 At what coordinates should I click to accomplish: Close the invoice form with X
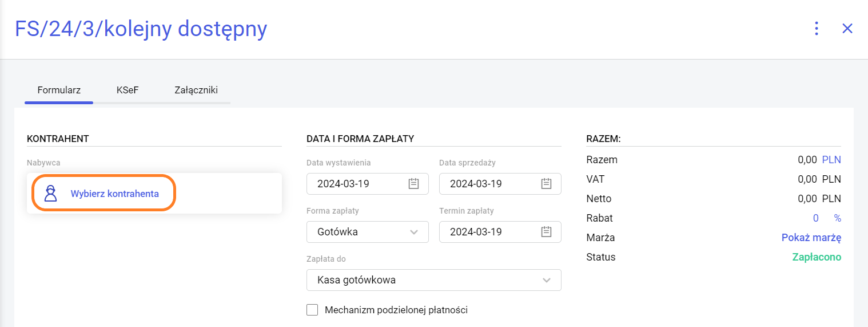click(x=847, y=29)
